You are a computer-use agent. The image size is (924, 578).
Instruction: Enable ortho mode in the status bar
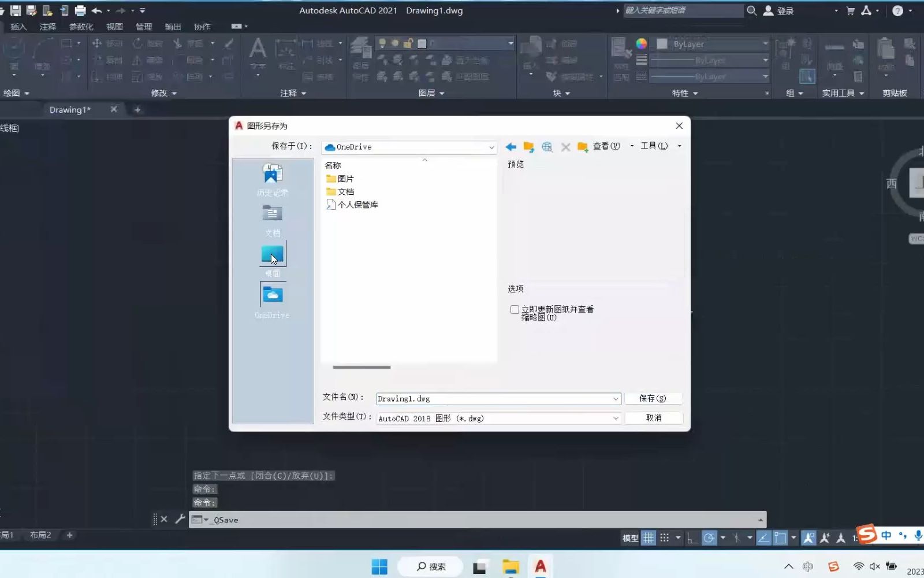pos(692,538)
